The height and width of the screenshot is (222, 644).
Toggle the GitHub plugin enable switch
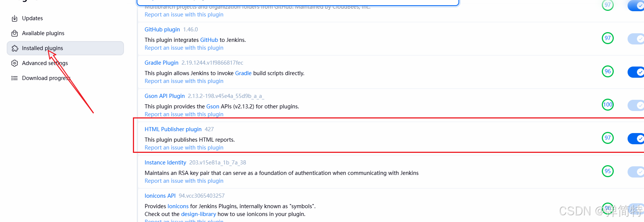636,39
